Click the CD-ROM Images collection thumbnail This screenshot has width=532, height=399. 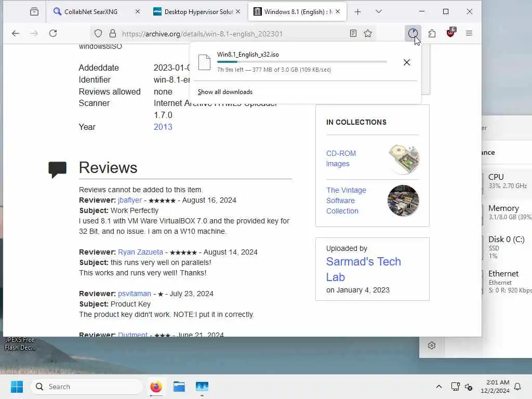[x=404, y=159]
